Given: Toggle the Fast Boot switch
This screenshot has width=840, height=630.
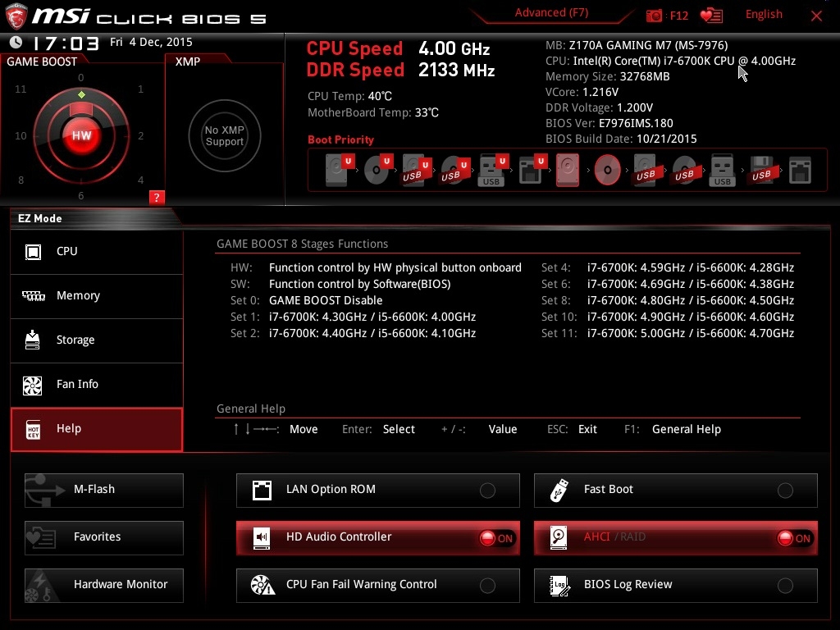Looking at the screenshot, I should 785,491.
